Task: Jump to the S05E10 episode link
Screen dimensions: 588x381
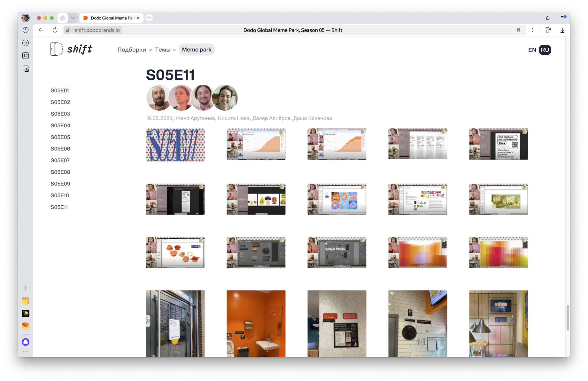Action: click(x=60, y=195)
